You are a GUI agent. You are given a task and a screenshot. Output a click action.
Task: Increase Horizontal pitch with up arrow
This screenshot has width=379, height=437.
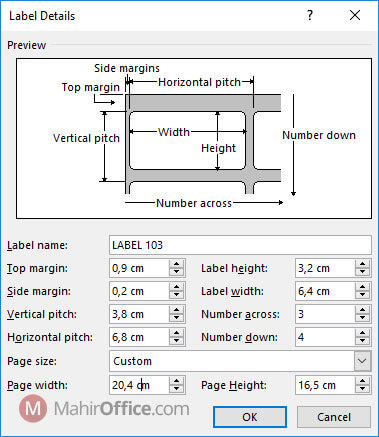pyautogui.click(x=176, y=333)
